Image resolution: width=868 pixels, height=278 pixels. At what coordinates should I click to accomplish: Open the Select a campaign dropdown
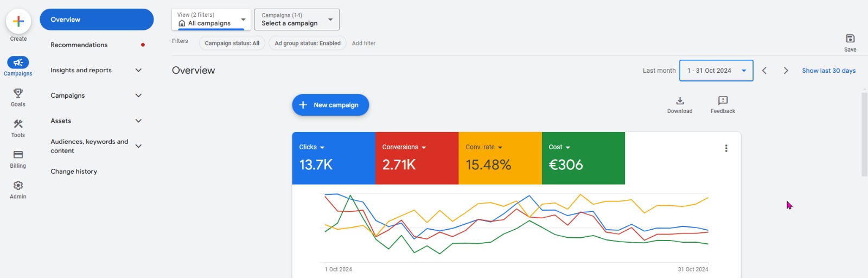[297, 20]
